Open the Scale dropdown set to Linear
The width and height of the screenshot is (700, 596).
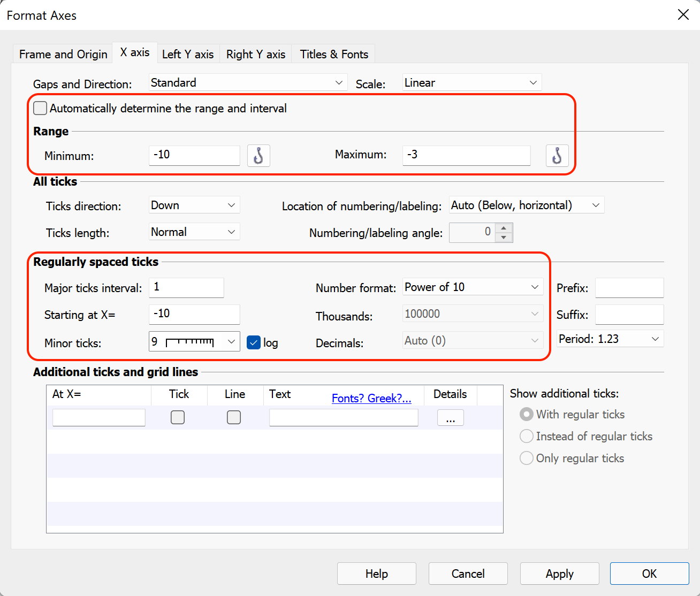pyautogui.click(x=472, y=82)
